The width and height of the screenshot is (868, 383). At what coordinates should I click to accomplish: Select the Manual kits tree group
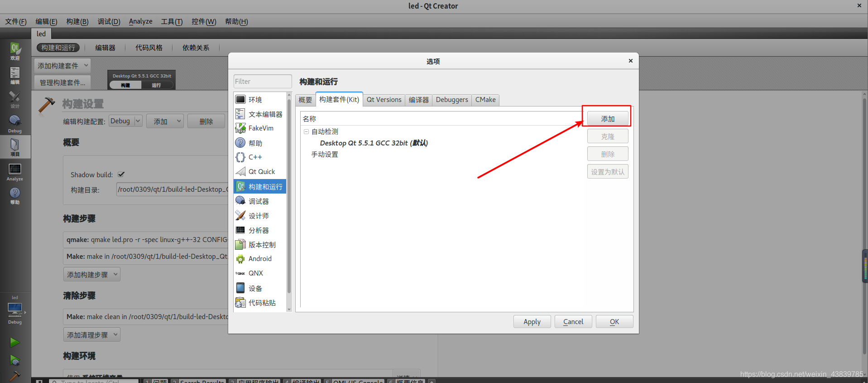tap(325, 154)
